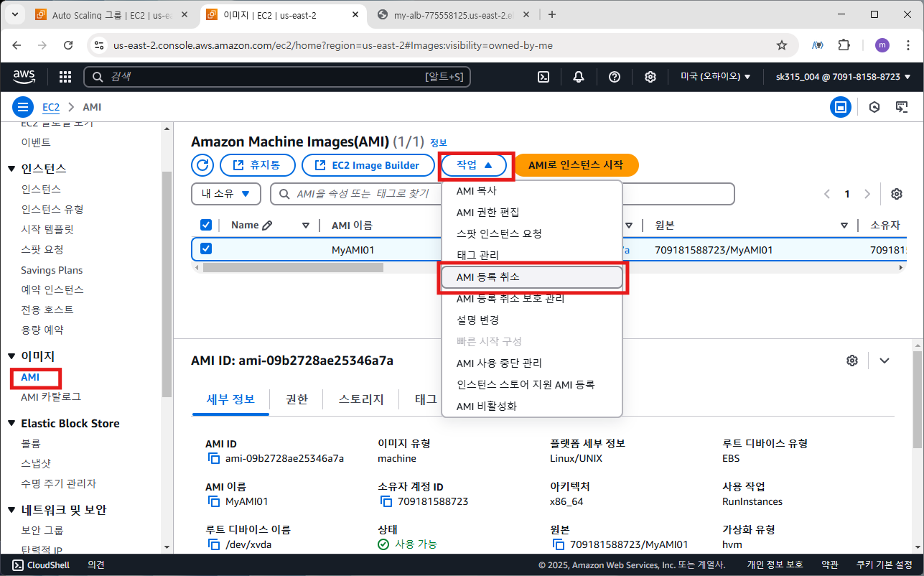Open 스냅샷 in the sidebar
The image size is (924, 576).
point(36,464)
